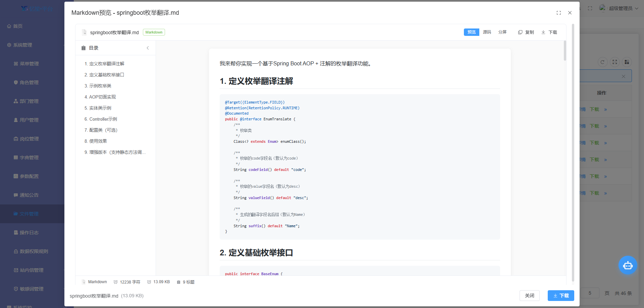This screenshot has height=308, width=644.
Task: Open 敏感词管理 in the background sidebar
Action: tap(32, 289)
